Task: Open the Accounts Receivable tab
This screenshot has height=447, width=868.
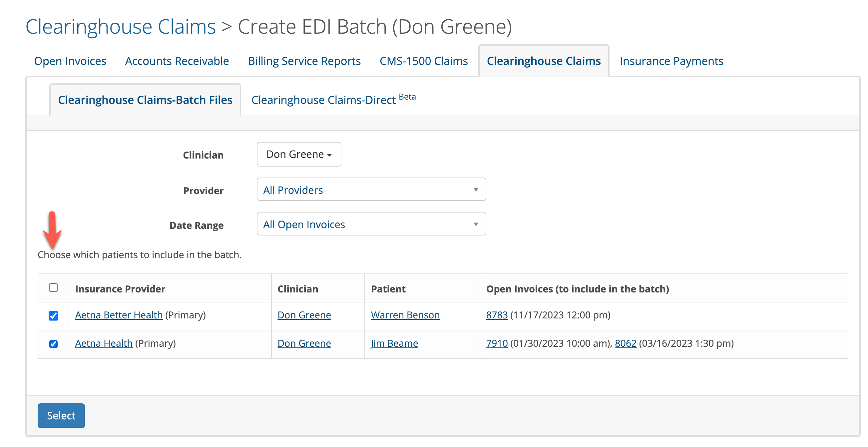Action: pyautogui.click(x=177, y=61)
